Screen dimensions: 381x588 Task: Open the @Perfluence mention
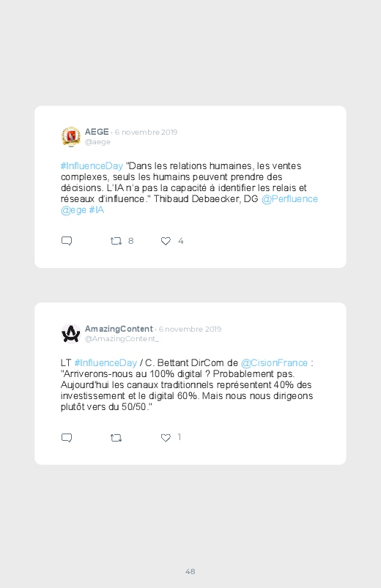[289, 198]
